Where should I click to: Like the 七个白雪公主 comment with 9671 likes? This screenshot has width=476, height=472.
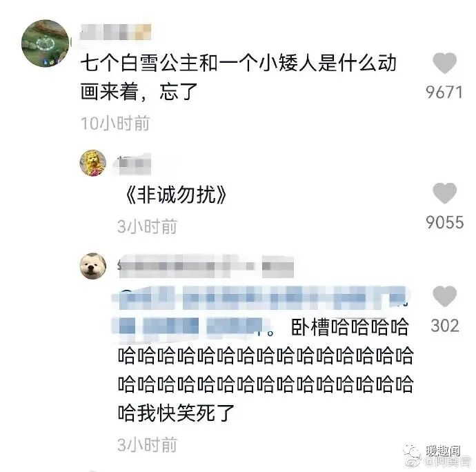point(444,63)
